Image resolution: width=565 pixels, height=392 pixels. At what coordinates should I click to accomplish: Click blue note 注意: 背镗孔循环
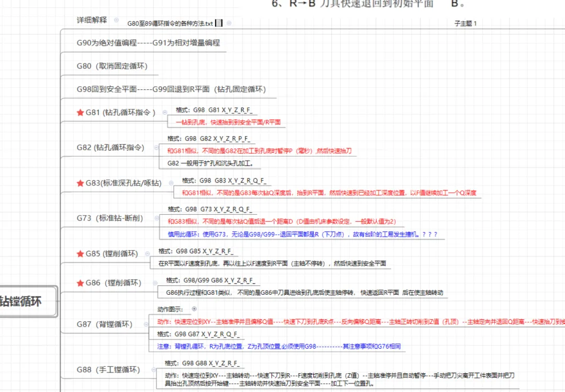279,347
